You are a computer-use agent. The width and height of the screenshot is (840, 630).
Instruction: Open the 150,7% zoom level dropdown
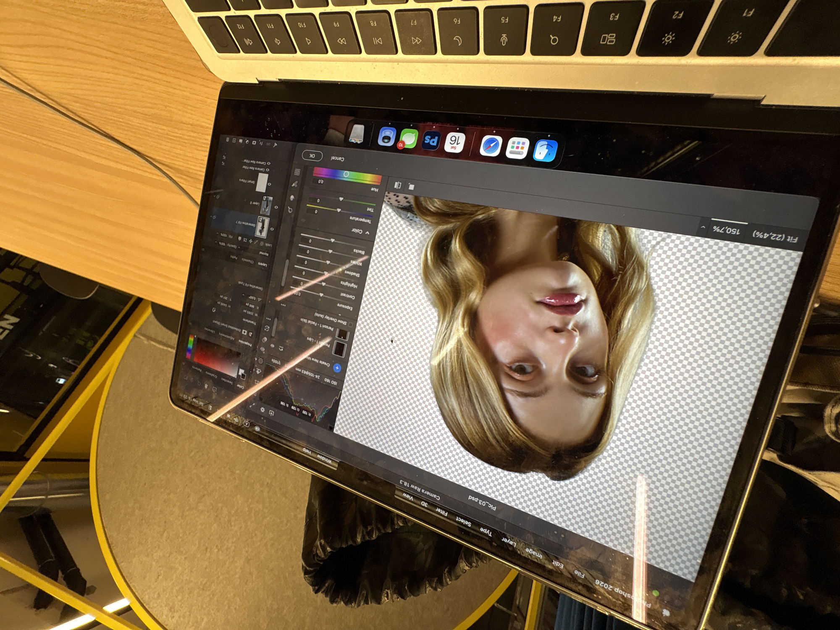[703, 227]
